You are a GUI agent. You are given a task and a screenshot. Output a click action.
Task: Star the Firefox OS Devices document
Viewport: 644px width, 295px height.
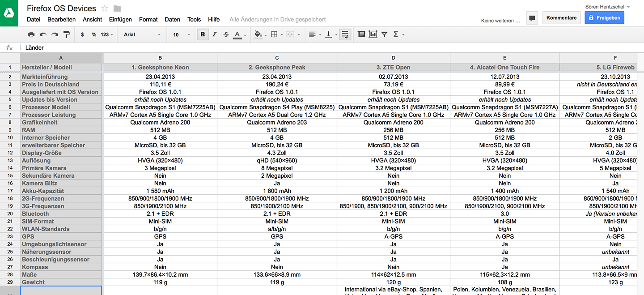click(x=105, y=9)
